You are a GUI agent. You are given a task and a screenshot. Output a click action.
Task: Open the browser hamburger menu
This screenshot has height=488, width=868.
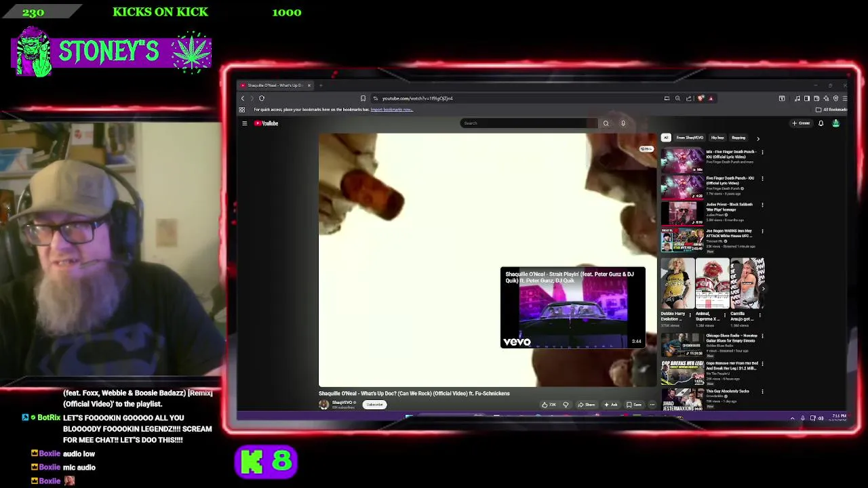click(x=845, y=98)
